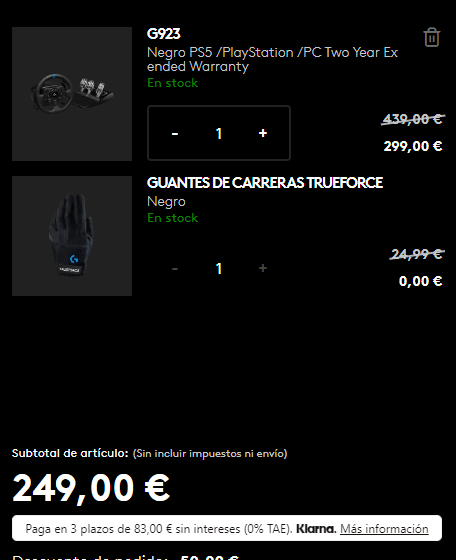The image size is (456, 560).
Task: Select the G923 extended warranty description
Action: [272, 59]
